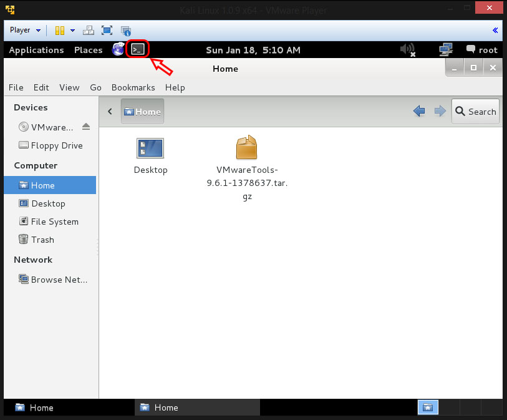Click the Search button
The width and height of the screenshot is (507, 420).
tap(475, 111)
